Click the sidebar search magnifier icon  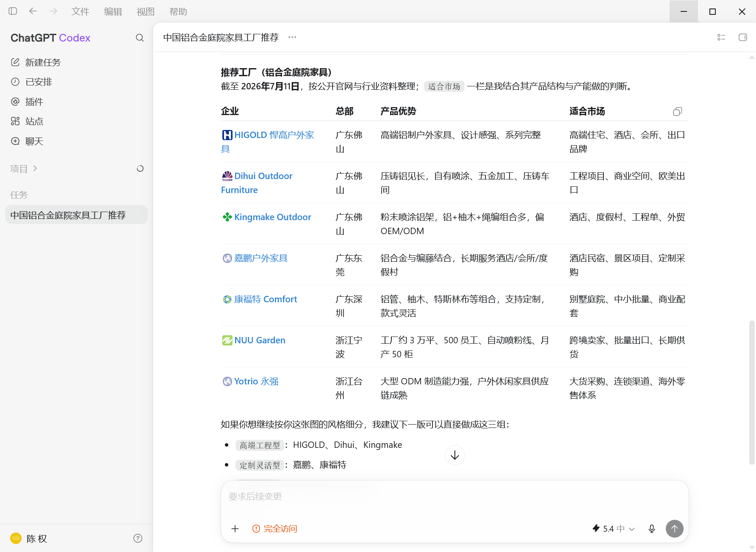click(140, 38)
